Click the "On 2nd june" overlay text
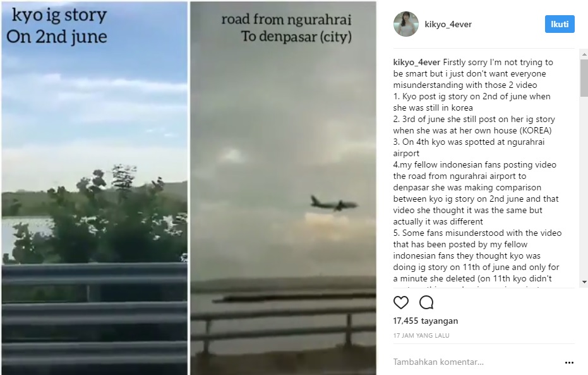588x375 pixels. pyautogui.click(x=57, y=37)
